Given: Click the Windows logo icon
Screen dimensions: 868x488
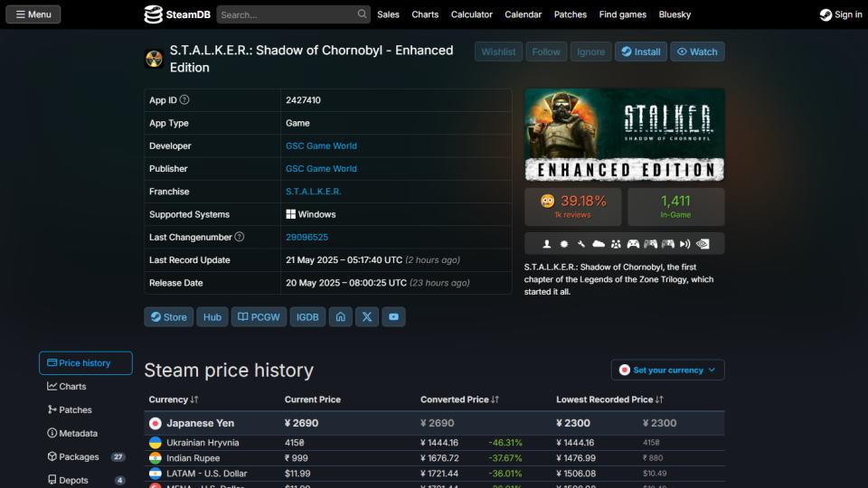Looking at the screenshot, I should (290, 214).
